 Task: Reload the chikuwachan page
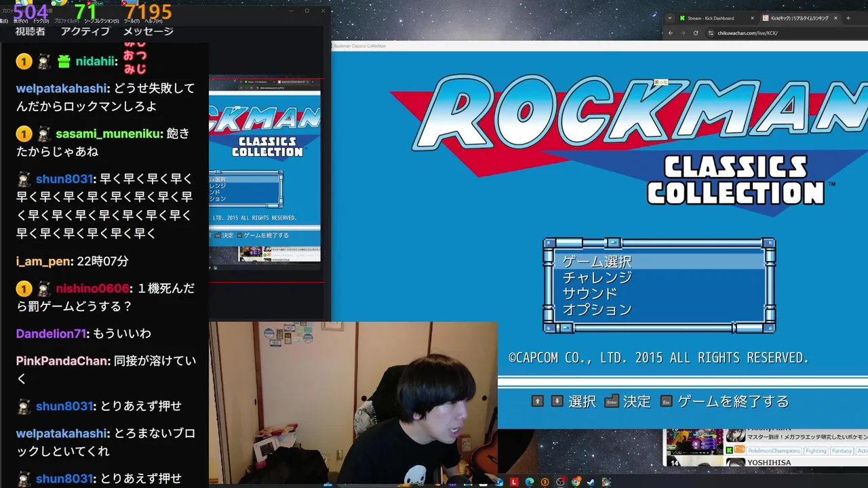[x=696, y=33]
